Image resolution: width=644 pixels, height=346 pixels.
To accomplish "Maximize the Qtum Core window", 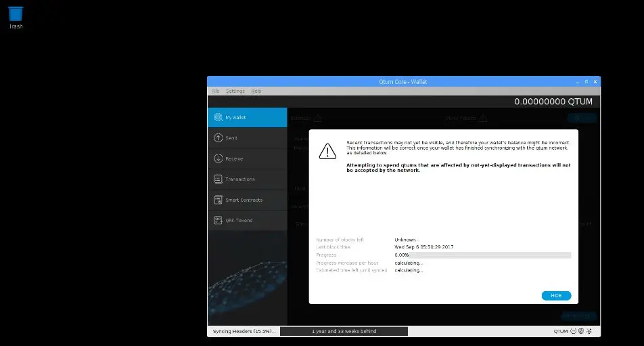I will click(586, 82).
